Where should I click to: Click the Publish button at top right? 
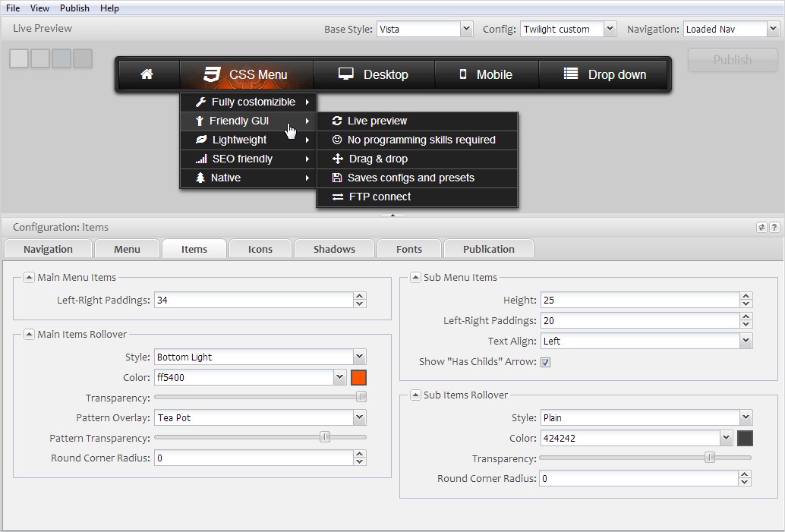pos(732,60)
